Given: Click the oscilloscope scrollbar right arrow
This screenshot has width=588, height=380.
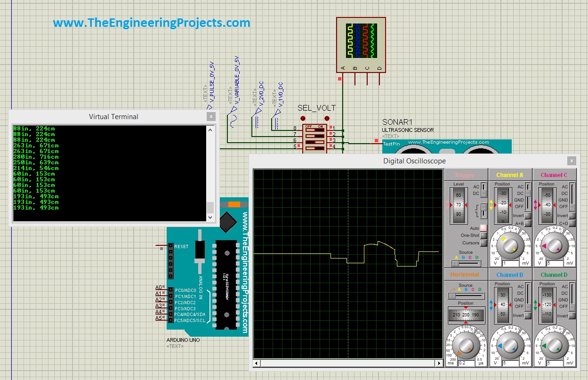Looking at the screenshot, I should (x=439, y=363).
